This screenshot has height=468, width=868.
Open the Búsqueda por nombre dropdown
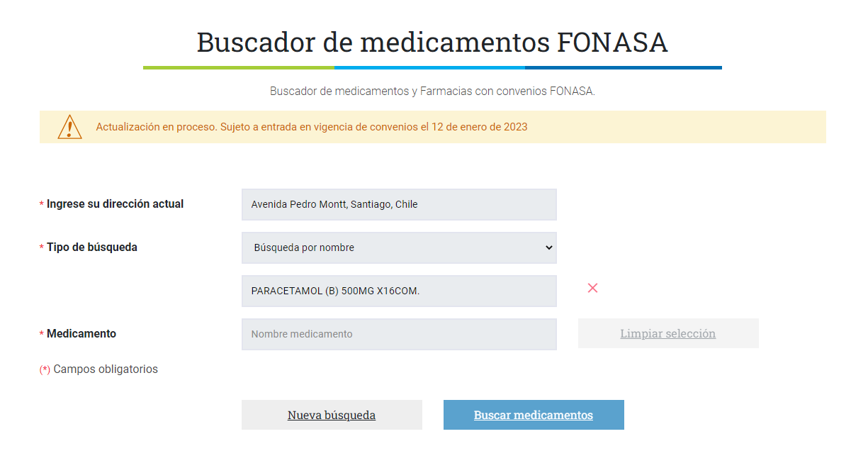399,247
